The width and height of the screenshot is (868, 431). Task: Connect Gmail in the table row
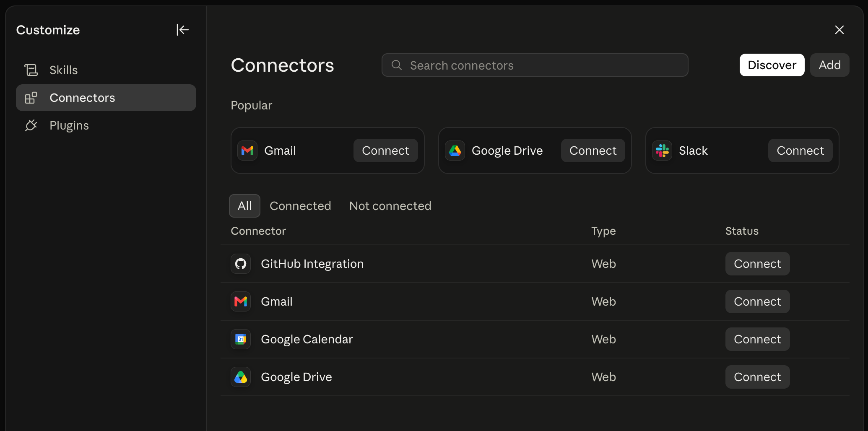tap(757, 301)
